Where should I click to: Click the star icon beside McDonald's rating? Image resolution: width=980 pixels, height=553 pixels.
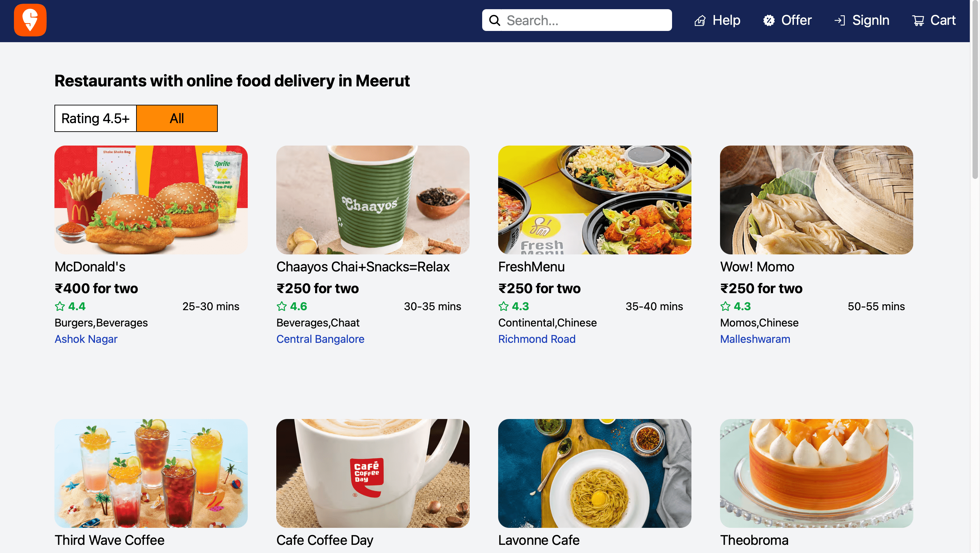60,306
